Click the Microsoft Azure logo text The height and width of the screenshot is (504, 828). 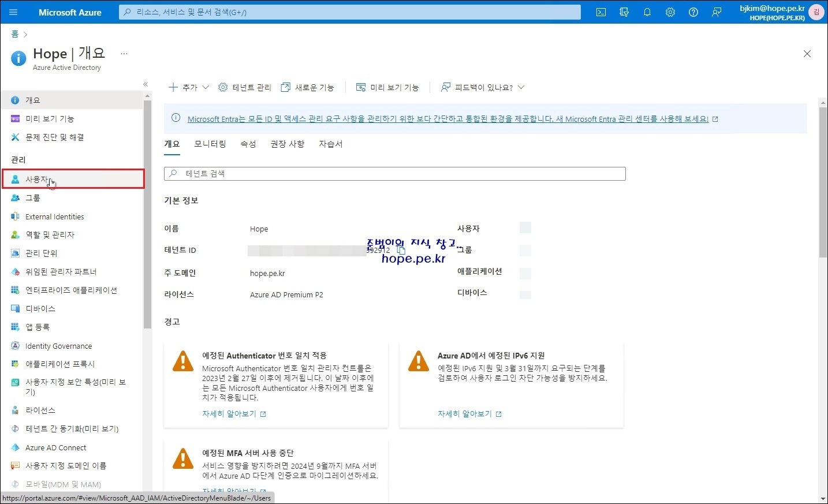70,12
